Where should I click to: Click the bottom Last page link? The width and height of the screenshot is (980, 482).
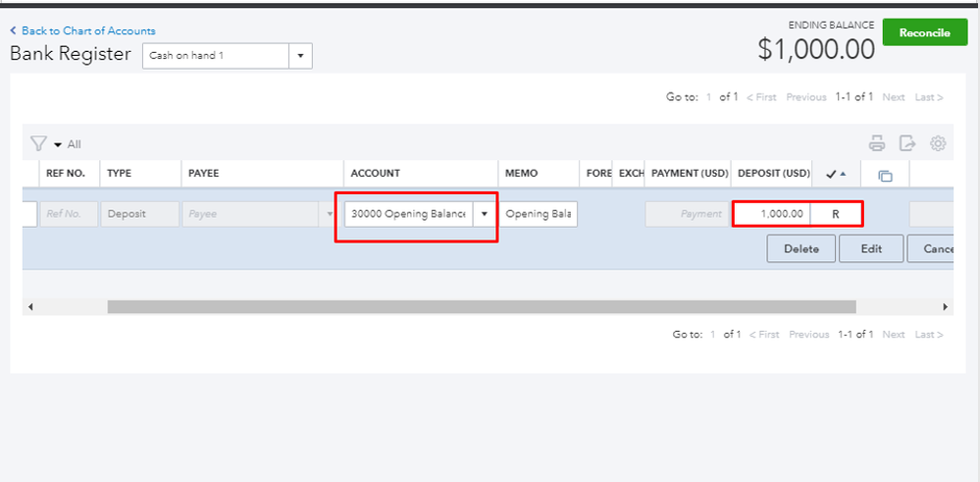tap(929, 335)
